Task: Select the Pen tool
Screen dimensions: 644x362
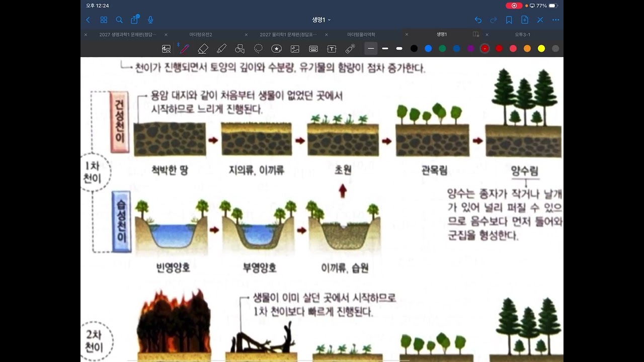Action: (x=185, y=49)
